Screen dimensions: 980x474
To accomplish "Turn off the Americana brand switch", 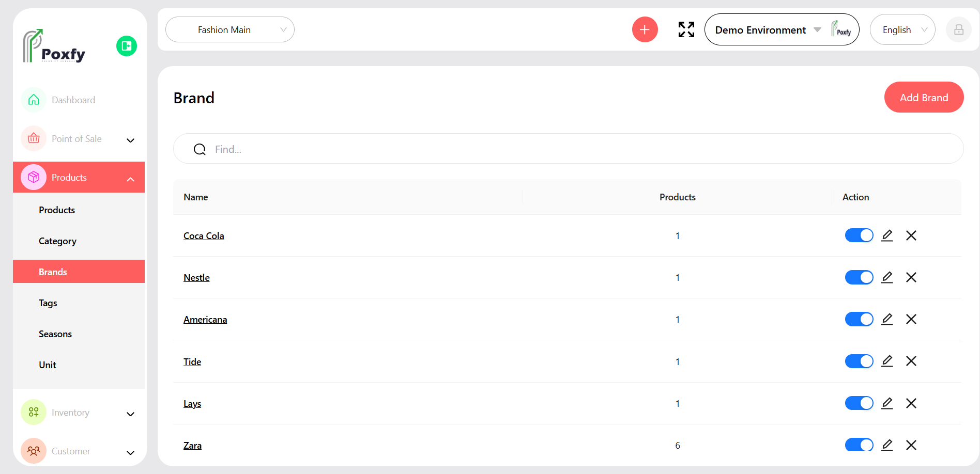I will coord(859,319).
